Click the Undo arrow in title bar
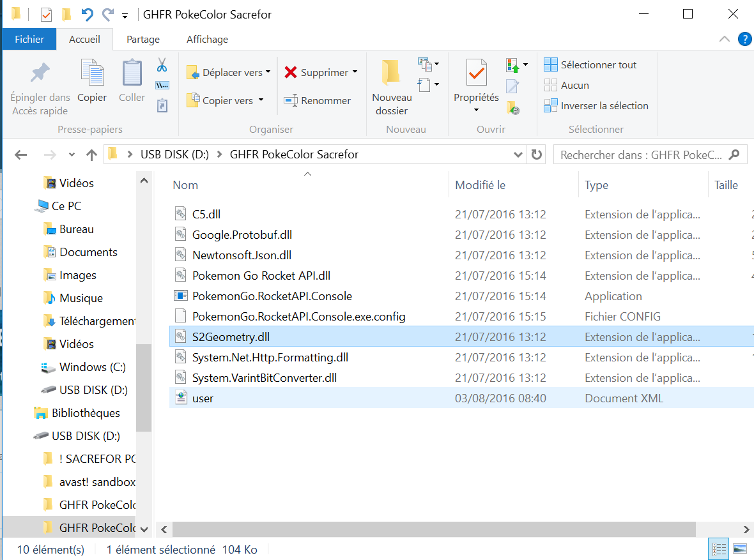754x560 pixels. coord(87,15)
